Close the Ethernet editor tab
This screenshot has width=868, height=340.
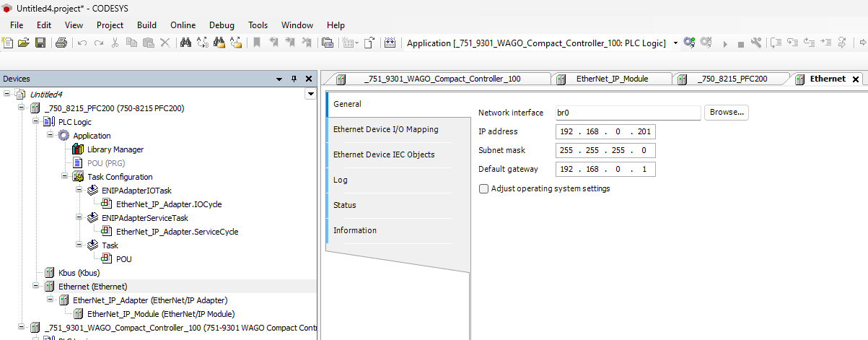pyautogui.click(x=856, y=79)
